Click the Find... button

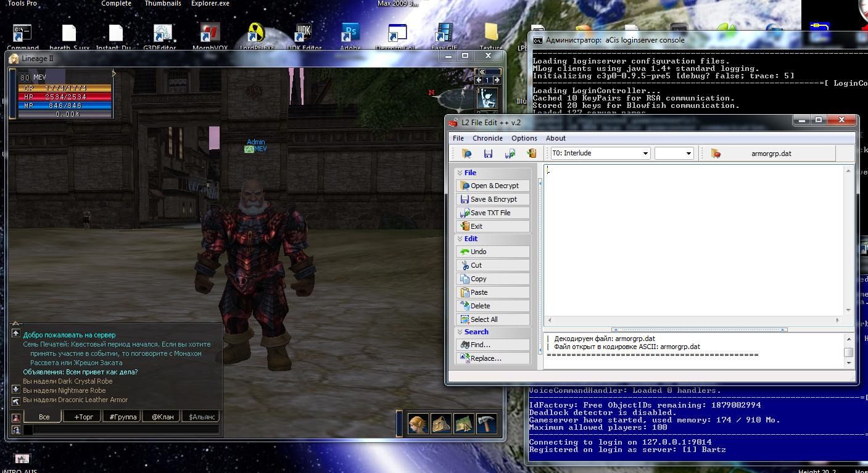pyautogui.click(x=493, y=345)
